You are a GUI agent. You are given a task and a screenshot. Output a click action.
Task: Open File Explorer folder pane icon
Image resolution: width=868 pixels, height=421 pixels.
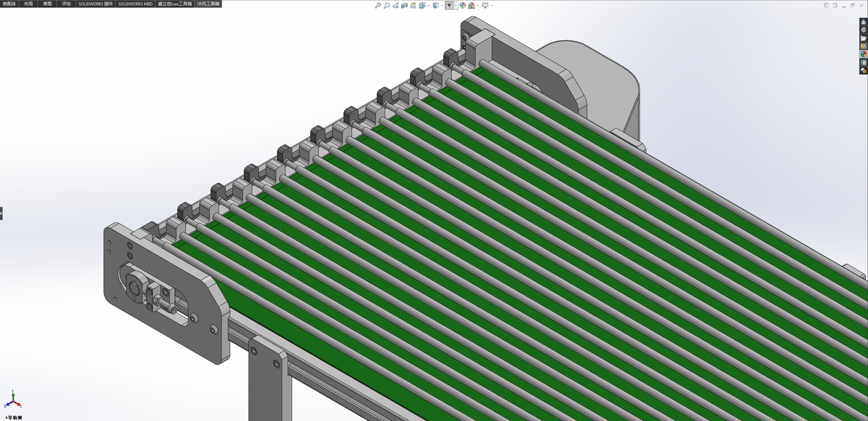(863, 38)
